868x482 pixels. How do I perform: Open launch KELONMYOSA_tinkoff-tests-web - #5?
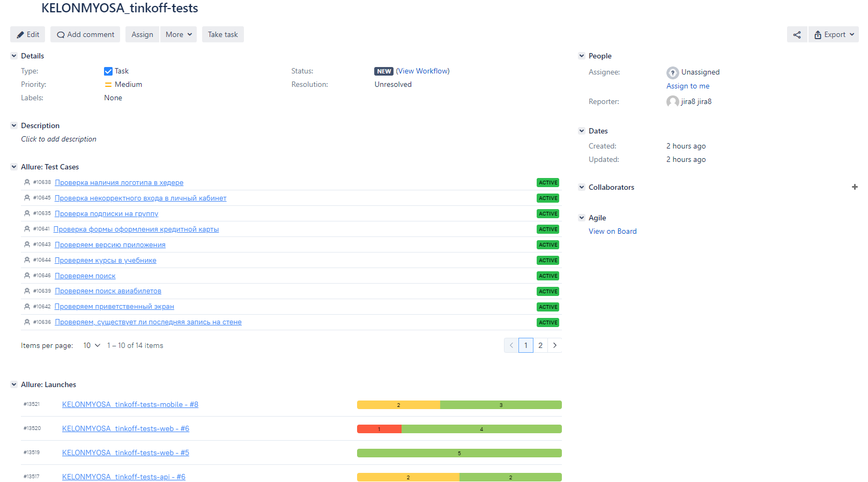[125, 453]
